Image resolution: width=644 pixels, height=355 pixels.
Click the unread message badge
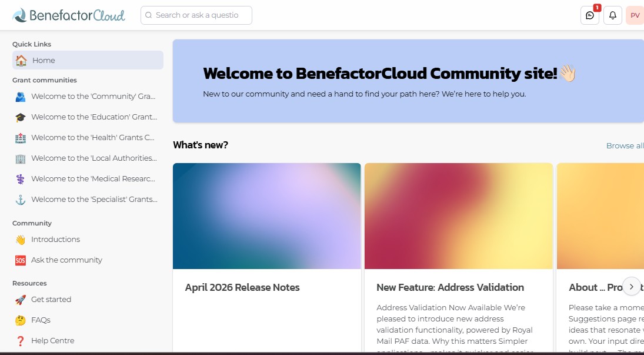pyautogui.click(x=597, y=8)
